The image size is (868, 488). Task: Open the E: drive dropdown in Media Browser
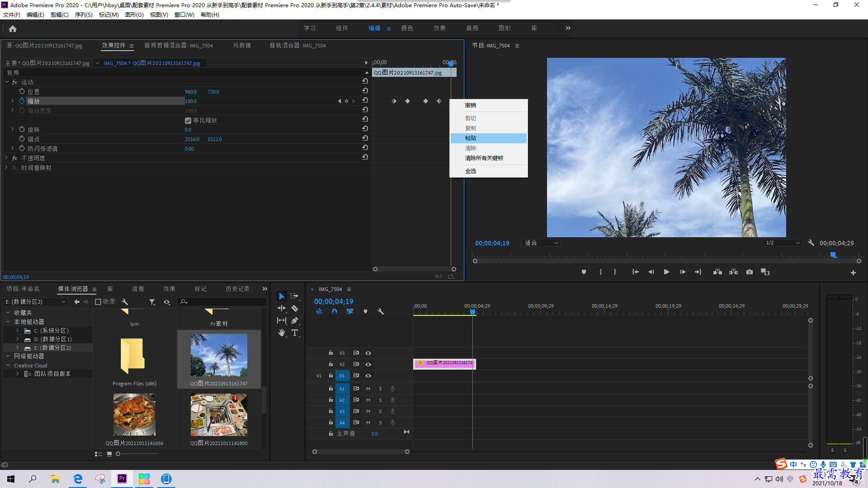point(35,302)
